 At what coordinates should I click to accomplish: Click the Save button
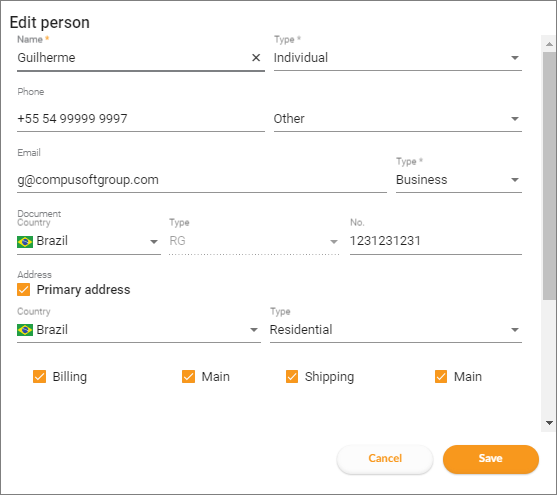491,459
